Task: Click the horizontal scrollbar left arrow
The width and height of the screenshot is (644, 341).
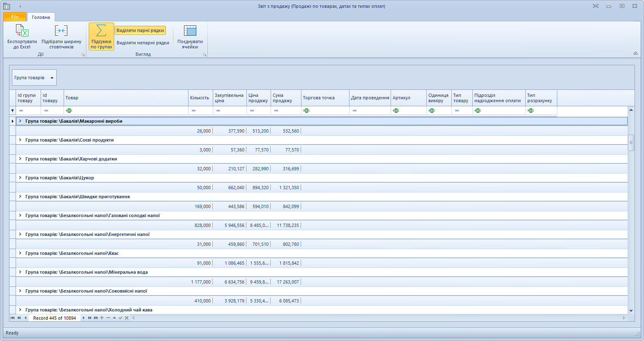Action: tap(133, 318)
